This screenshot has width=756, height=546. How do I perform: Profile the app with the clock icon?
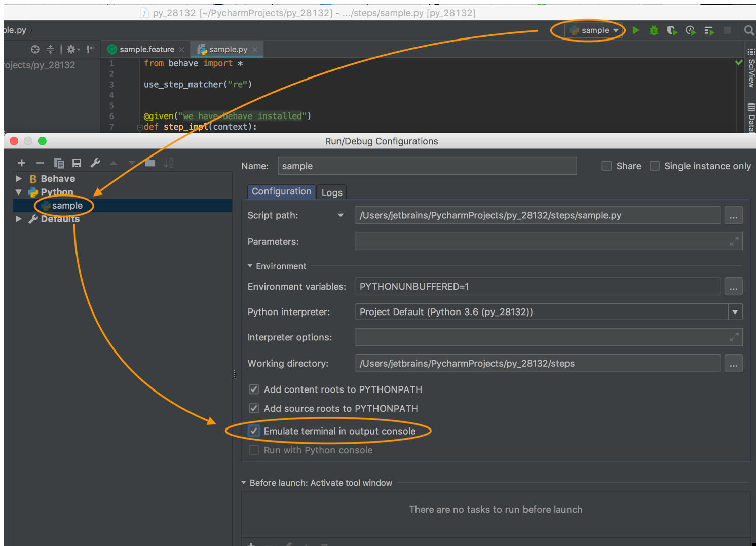690,30
